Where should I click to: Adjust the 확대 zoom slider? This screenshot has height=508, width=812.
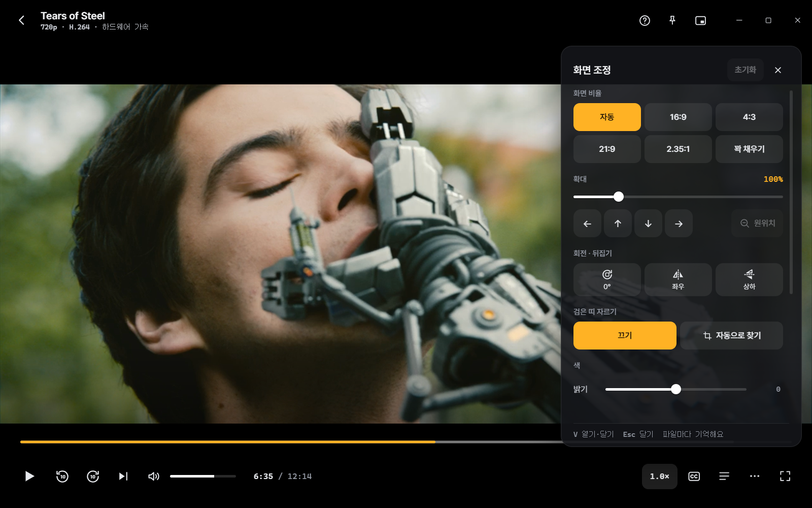[x=678, y=197]
